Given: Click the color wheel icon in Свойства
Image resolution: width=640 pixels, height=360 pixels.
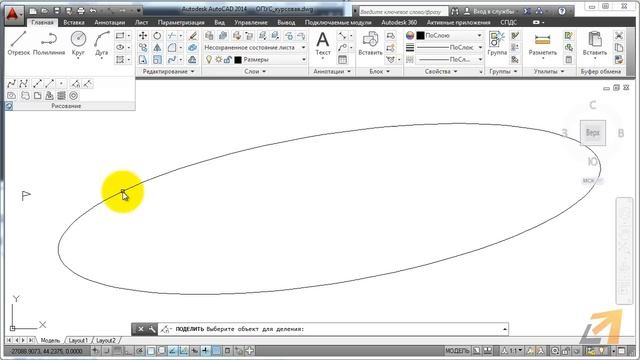Looking at the screenshot, I should pyautogui.click(x=410, y=36).
